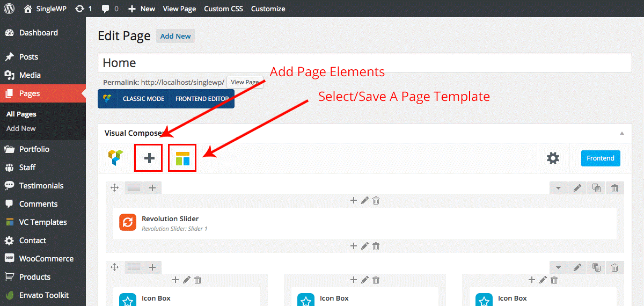Click move handle of Icon Box row
644x306 pixels.
(x=114, y=267)
